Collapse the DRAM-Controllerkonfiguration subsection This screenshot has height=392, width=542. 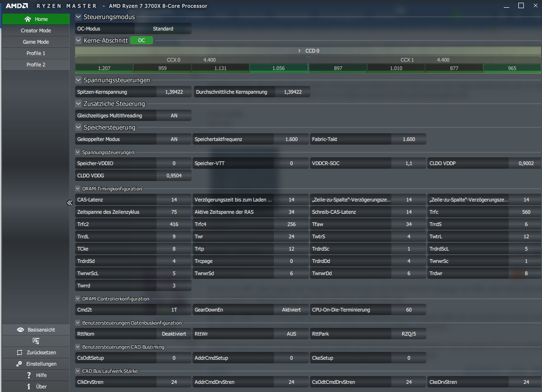click(x=78, y=299)
